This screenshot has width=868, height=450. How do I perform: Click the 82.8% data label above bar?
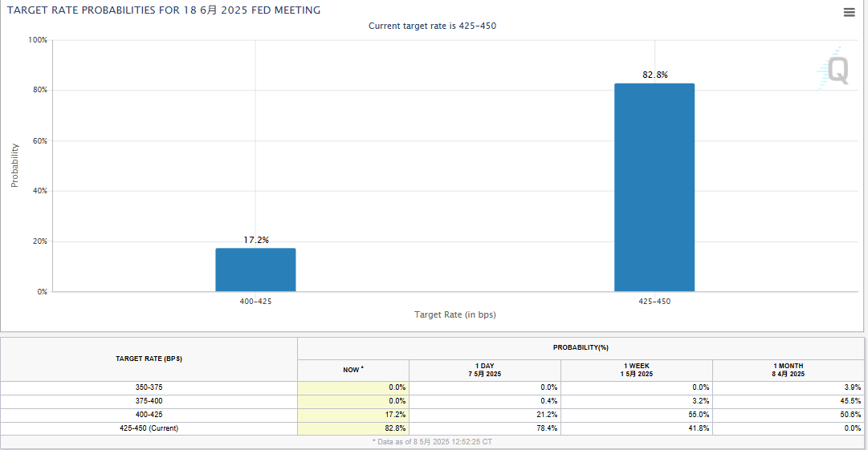(654, 75)
